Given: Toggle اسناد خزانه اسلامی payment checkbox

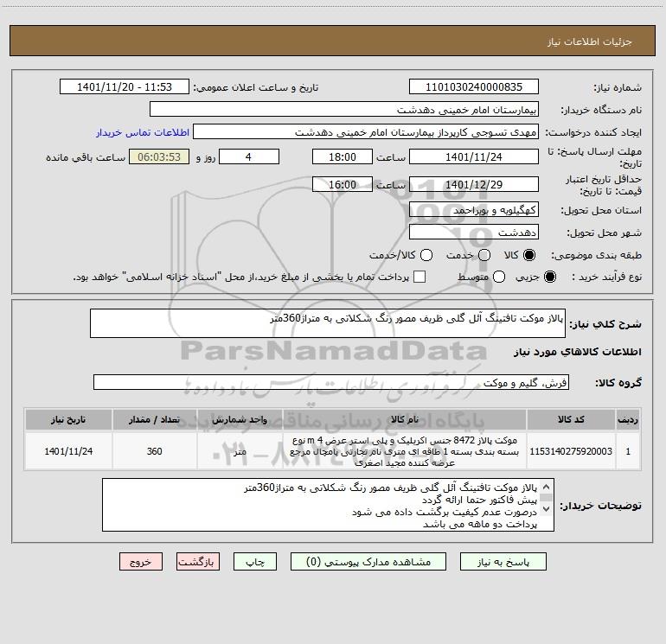Looking at the screenshot, I should [419, 277].
